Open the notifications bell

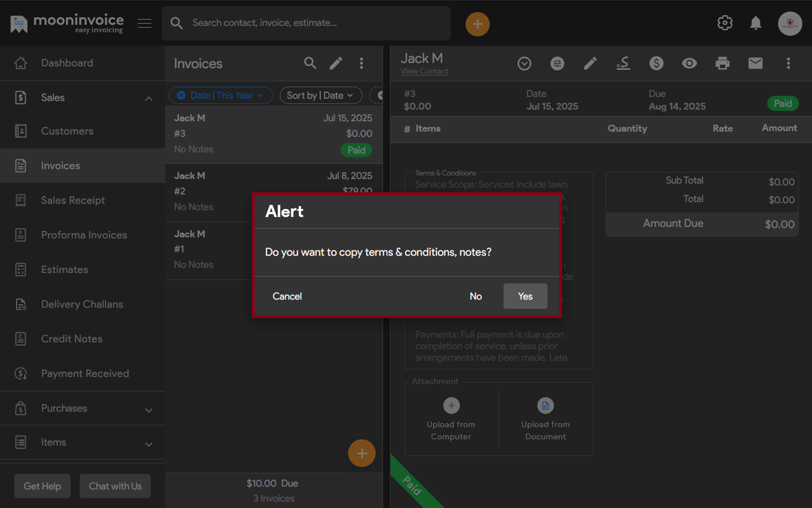756,23
